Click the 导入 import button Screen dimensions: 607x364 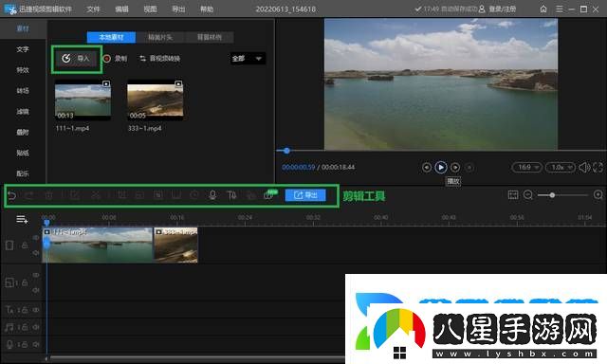[76, 59]
